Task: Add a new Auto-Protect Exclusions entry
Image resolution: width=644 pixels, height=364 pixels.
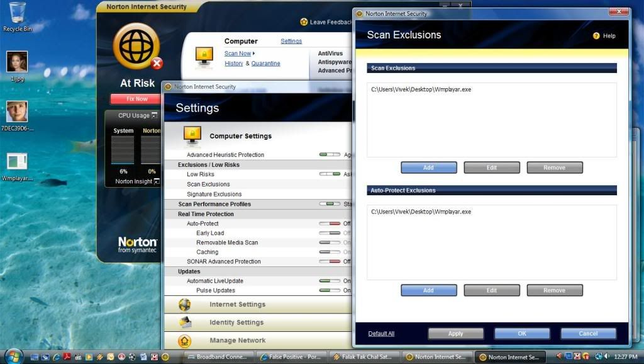Action: point(428,290)
